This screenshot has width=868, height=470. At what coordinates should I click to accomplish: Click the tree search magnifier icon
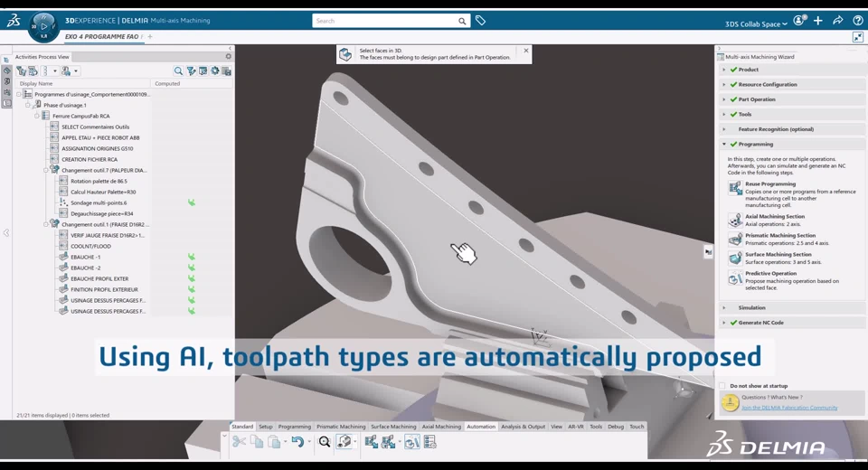tap(178, 70)
